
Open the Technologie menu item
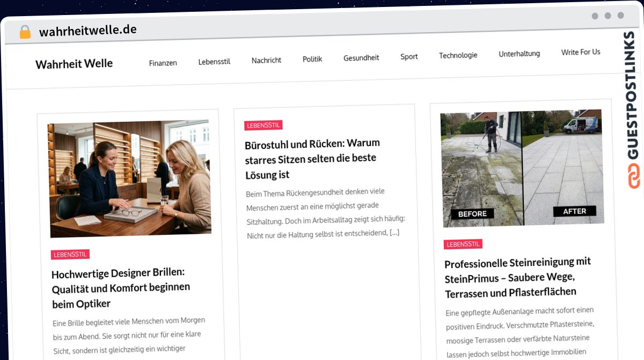458,55
